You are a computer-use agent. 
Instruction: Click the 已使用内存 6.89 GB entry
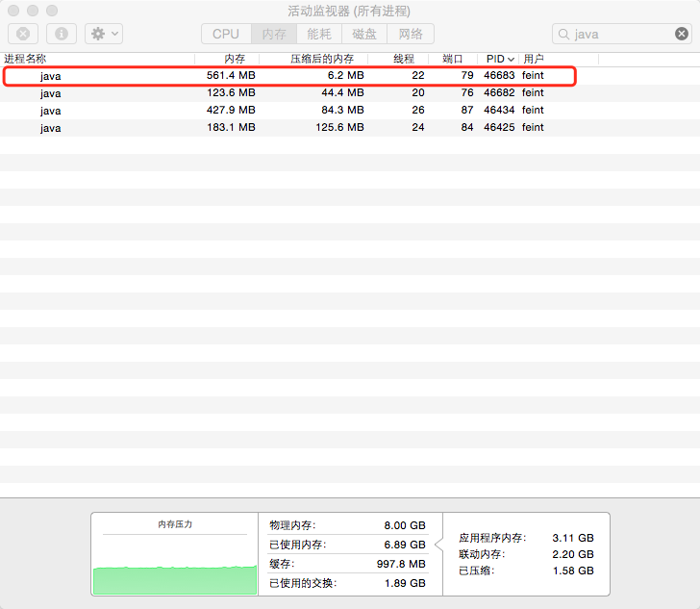[x=348, y=545]
